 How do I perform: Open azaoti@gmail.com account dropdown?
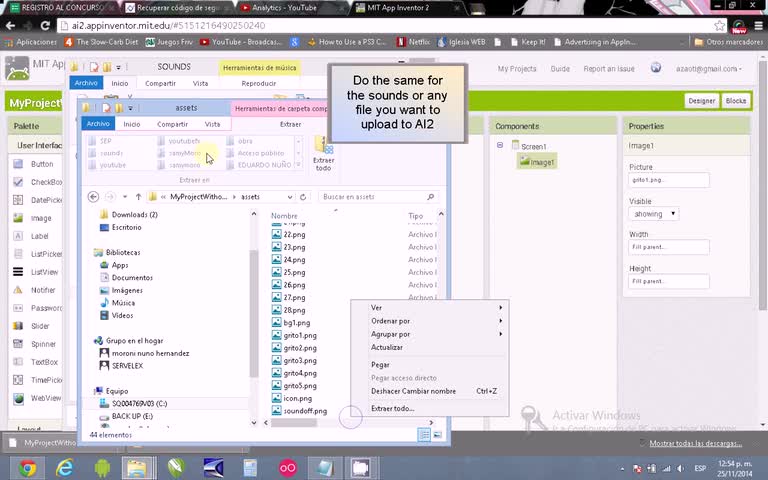pyautogui.click(x=709, y=69)
